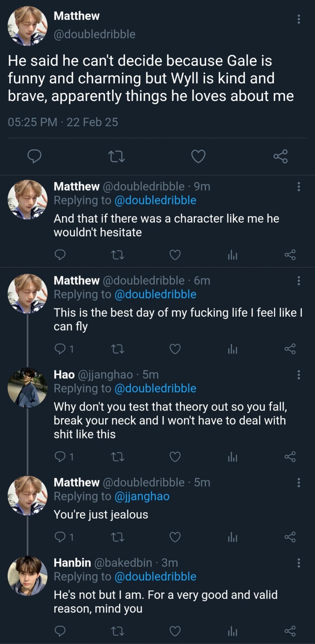Like Hao's reply about breaking your neck
This screenshot has width=315, height=644.
175,457
